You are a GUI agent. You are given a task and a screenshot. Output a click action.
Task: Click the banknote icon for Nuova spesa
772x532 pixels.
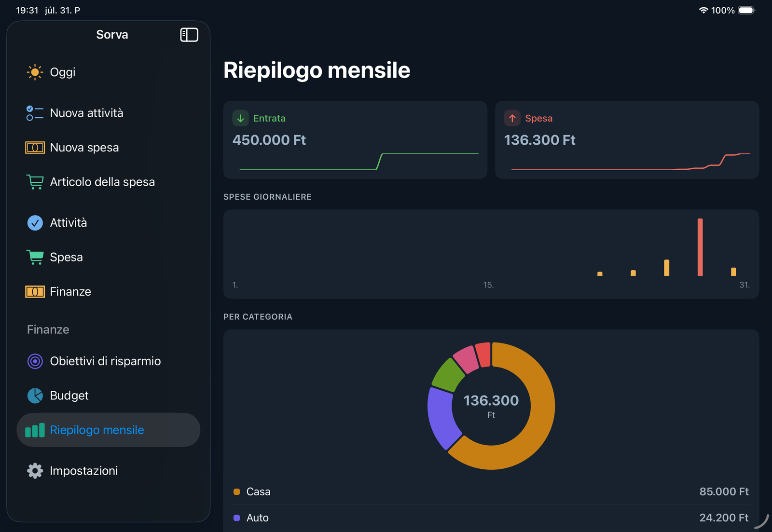coord(35,148)
